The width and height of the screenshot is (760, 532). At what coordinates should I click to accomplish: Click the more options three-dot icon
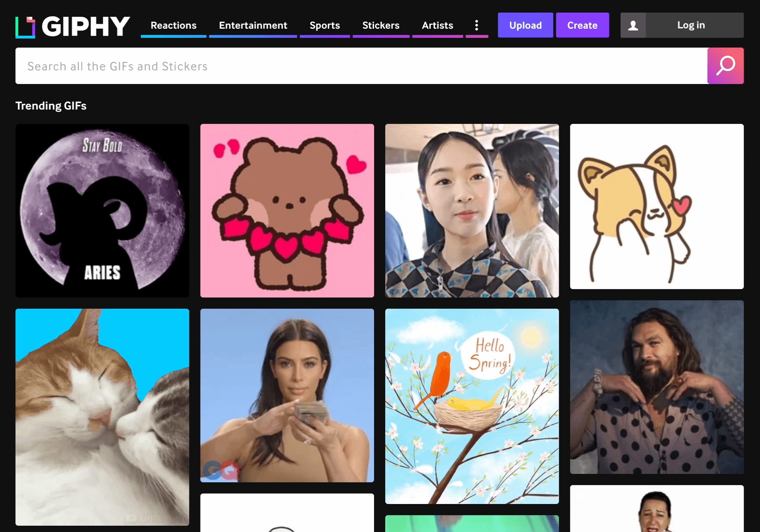coord(477,25)
